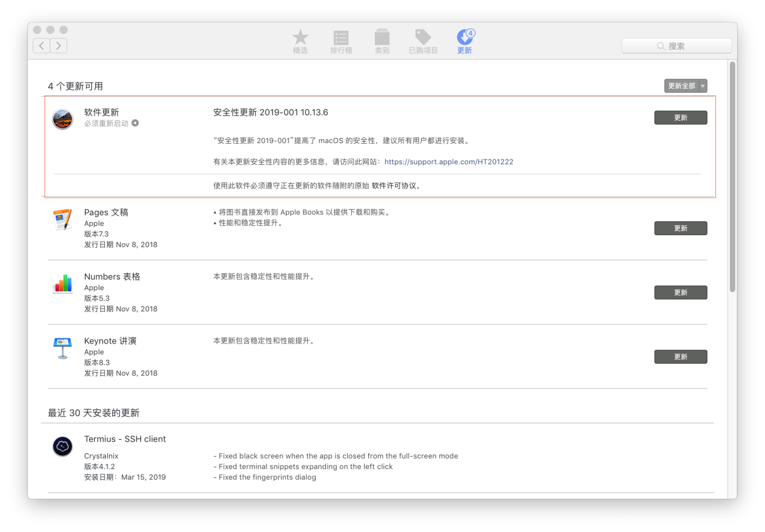Open the support.apple.com/HT201222 link
Image resolution: width=765 pixels, height=532 pixels.
pyautogui.click(x=449, y=162)
